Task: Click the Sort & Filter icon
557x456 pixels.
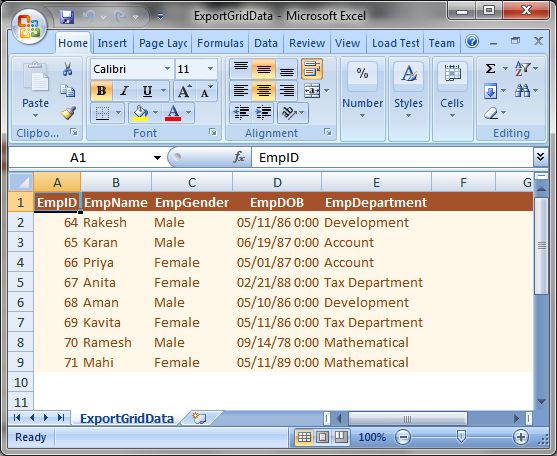Action: 522,69
